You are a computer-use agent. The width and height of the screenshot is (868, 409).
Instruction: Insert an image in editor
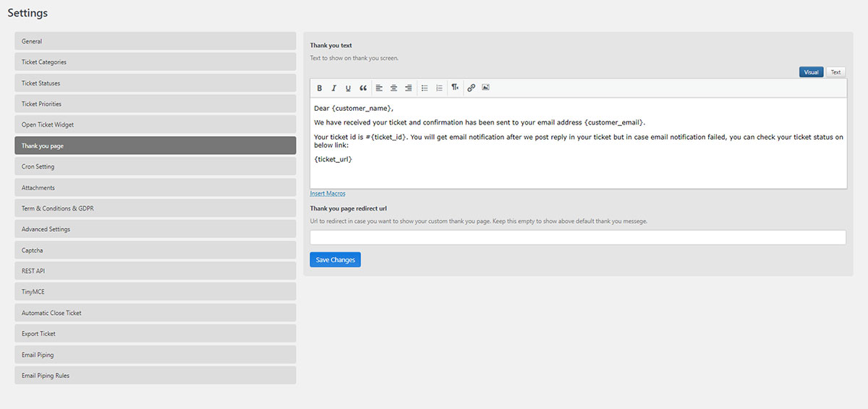point(485,88)
